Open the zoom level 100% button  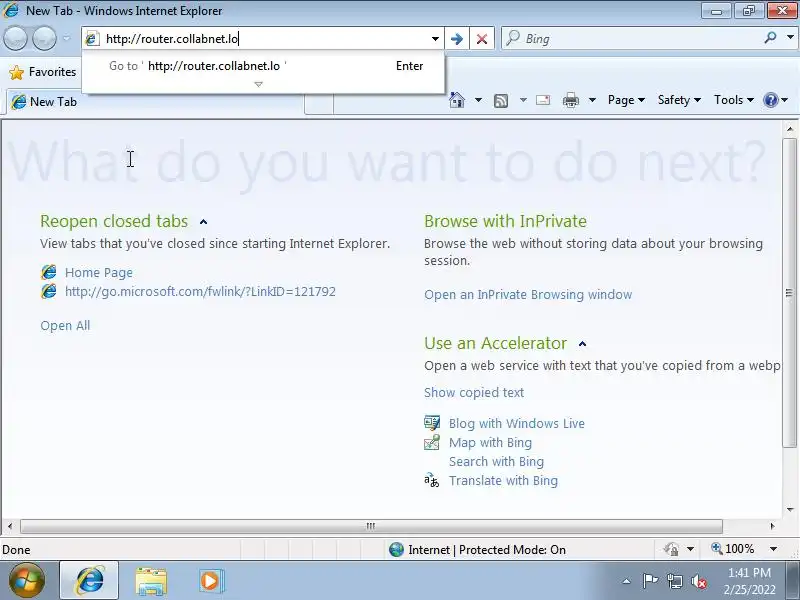point(733,549)
